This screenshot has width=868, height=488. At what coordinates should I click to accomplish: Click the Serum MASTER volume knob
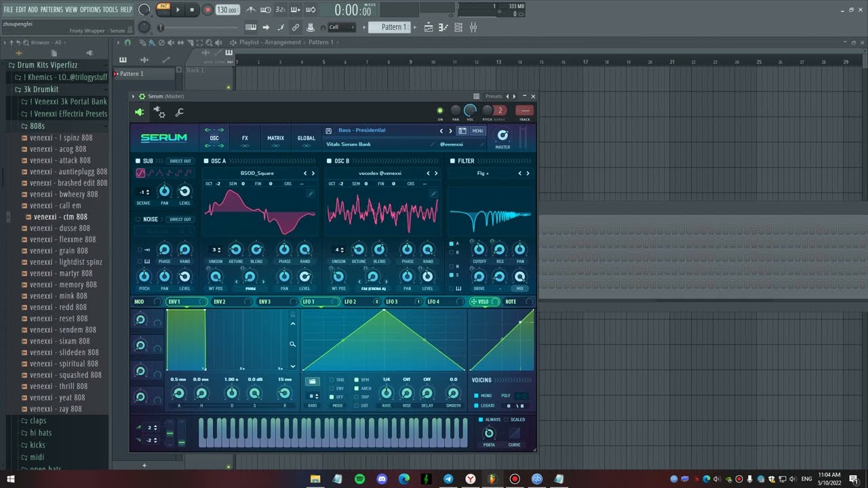[x=502, y=136]
